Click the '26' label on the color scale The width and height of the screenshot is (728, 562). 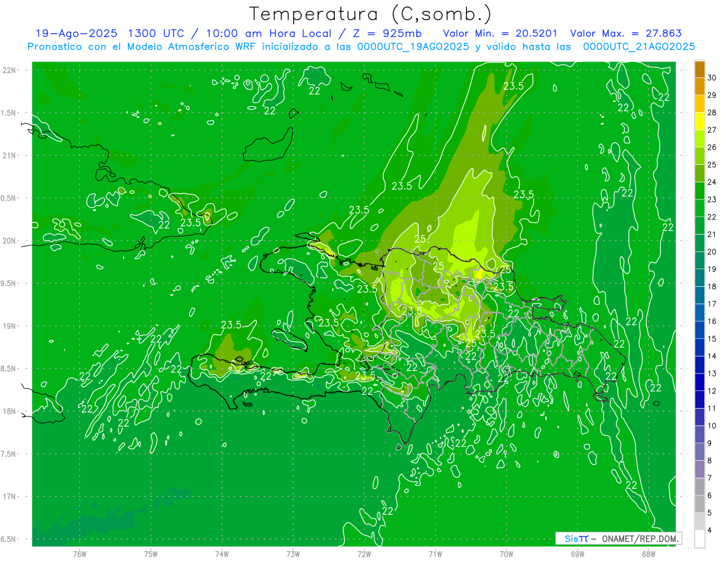712,147
